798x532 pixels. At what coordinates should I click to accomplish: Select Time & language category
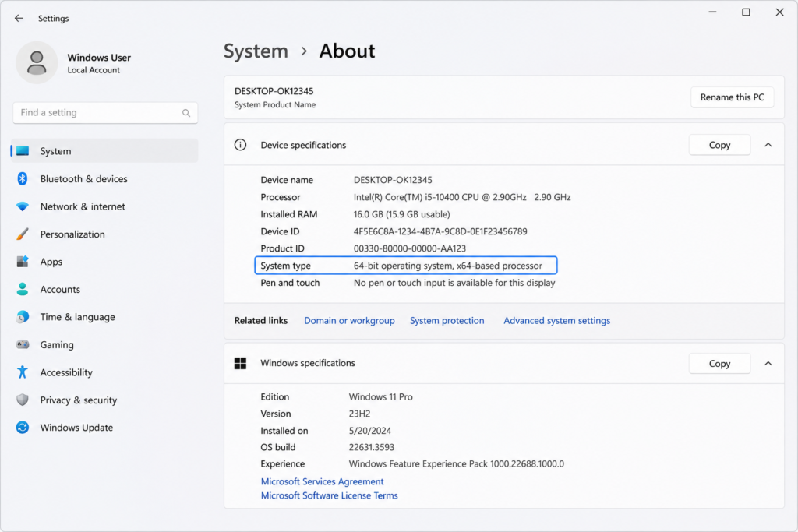(104, 317)
